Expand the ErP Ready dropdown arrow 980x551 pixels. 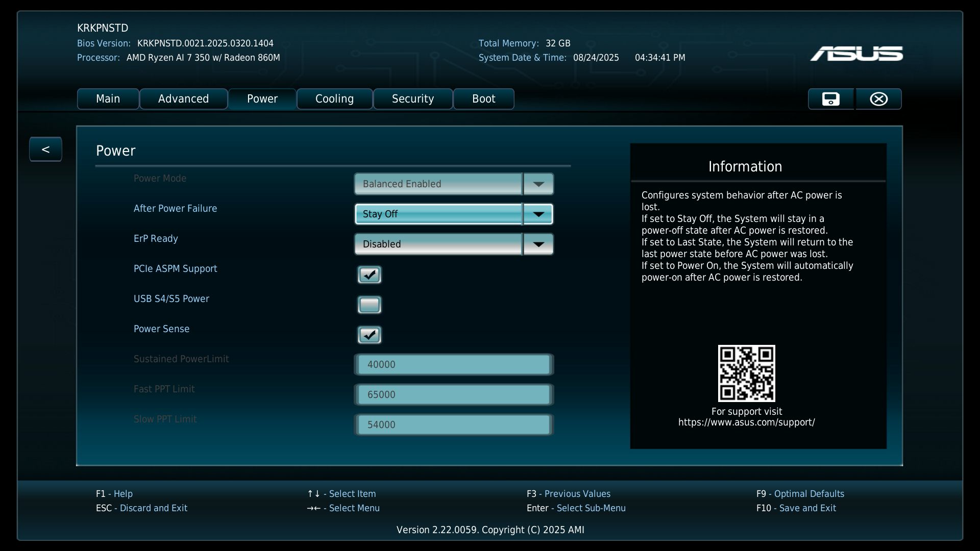[538, 244]
